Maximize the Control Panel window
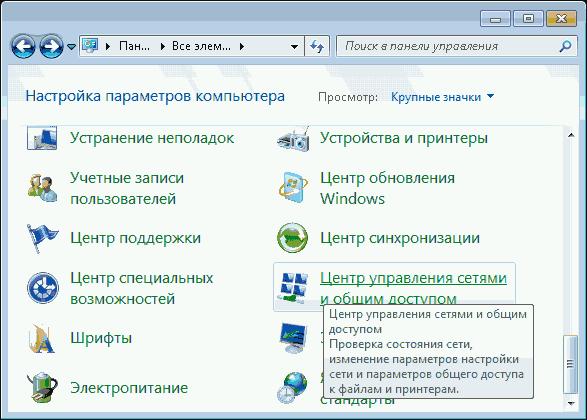Screen dimensions: 587x420 tap(528, 18)
